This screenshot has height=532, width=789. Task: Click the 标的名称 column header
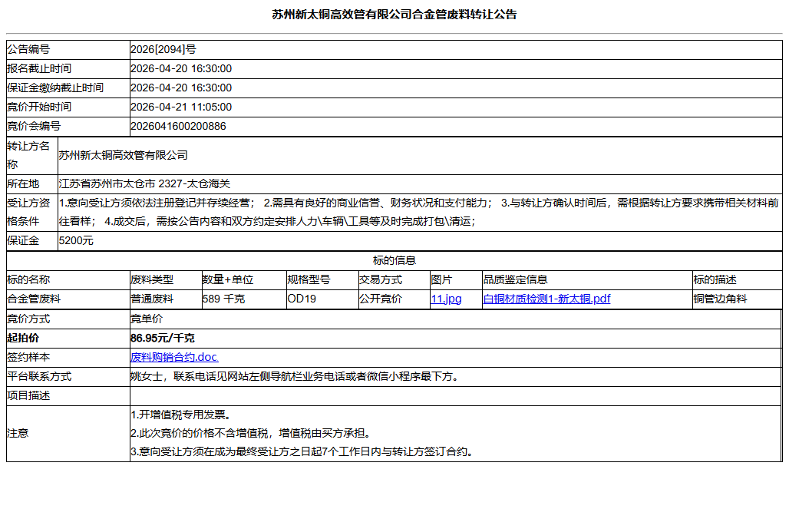[28, 280]
